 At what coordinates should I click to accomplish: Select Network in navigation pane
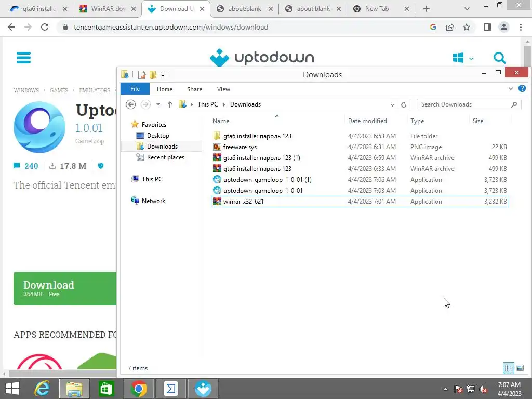click(x=153, y=201)
